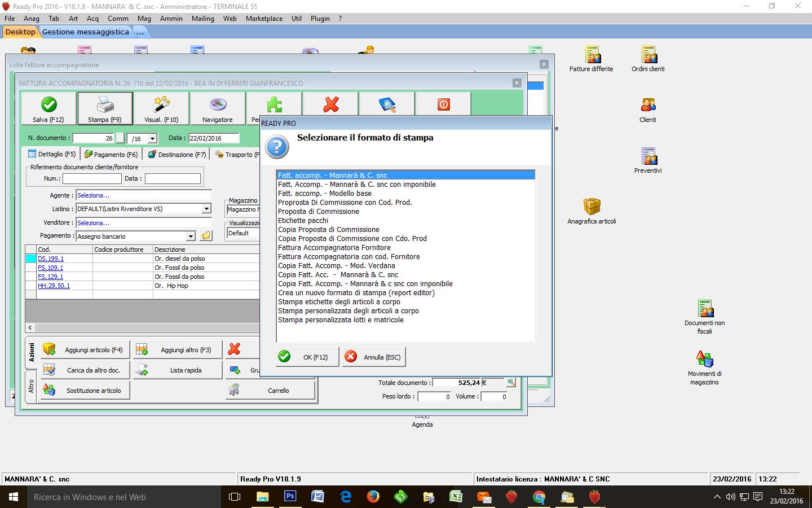The width and height of the screenshot is (812, 508).
Task: Click Aggiungi altro (F3) button
Action: 178,350
